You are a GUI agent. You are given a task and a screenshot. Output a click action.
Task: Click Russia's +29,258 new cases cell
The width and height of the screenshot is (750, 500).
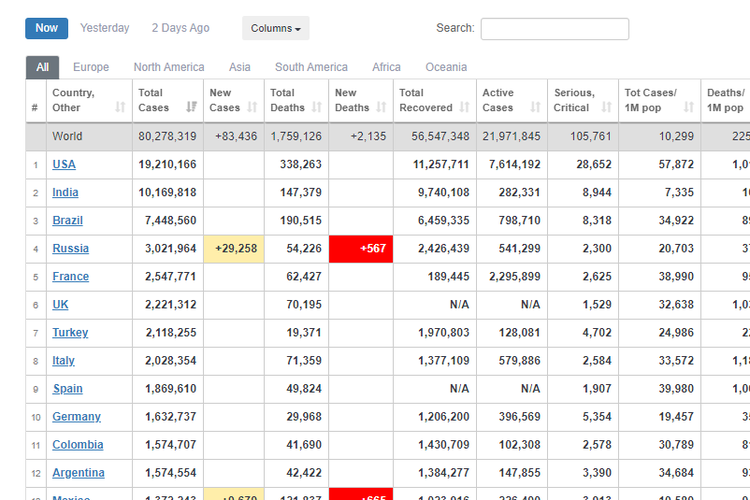point(234,249)
